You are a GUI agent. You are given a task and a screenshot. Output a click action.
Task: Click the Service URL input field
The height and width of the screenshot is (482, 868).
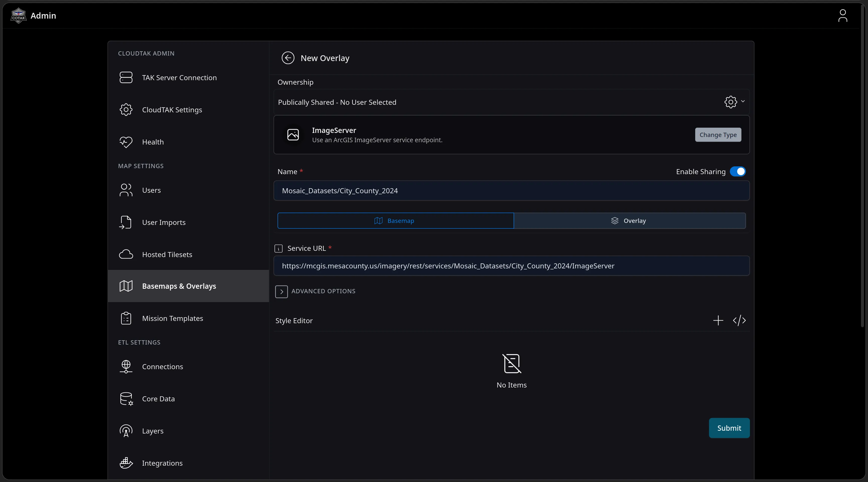pyautogui.click(x=512, y=266)
